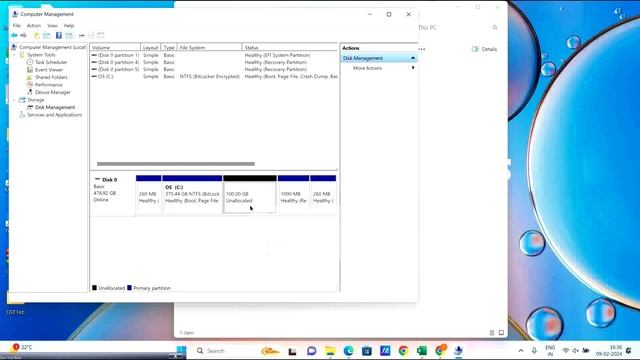Collapse the System Tools tree node
Image resolution: width=640 pixels, height=360 pixels.
(x=15, y=55)
